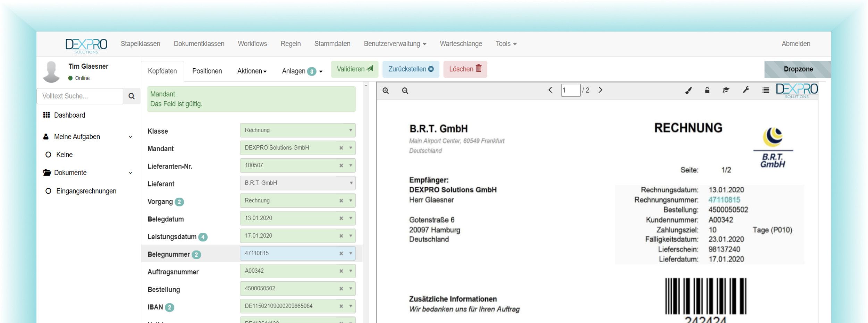The image size is (868, 323).
Task: Open Regeln in the top navigation
Action: [x=290, y=44]
